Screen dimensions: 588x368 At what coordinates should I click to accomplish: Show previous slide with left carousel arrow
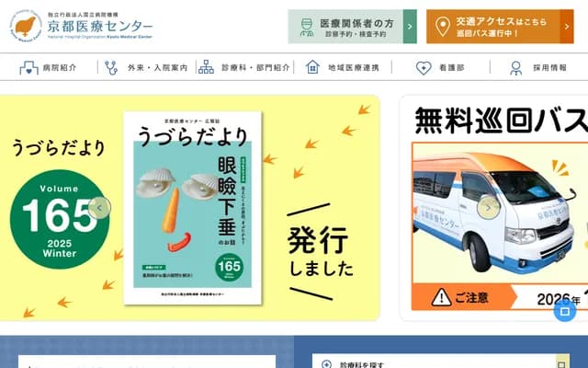[99, 208]
